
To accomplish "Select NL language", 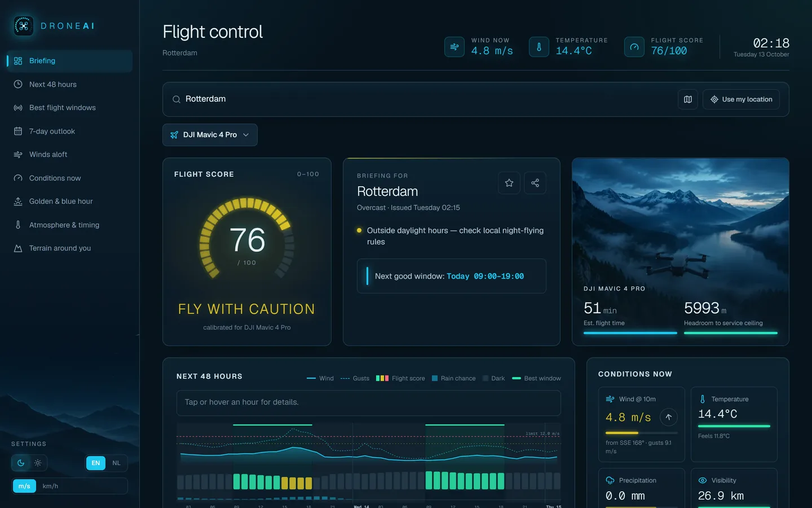I will pyautogui.click(x=117, y=463).
